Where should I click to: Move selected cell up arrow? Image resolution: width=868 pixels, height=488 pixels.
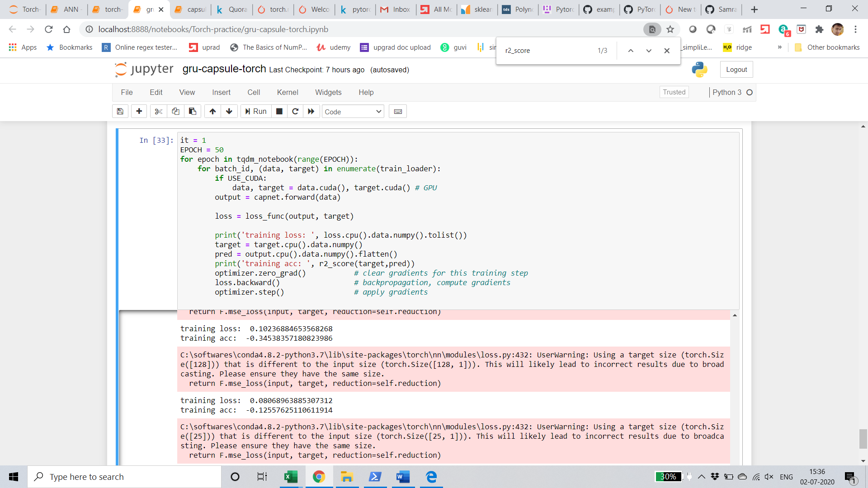click(212, 112)
